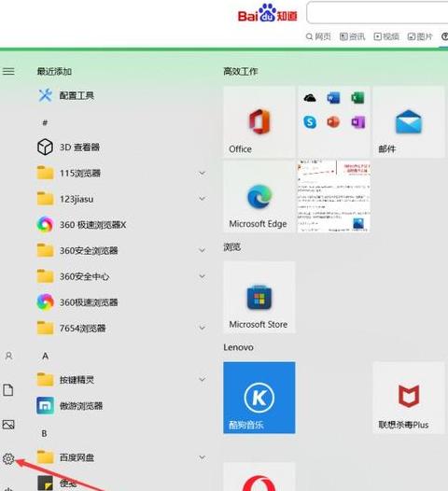448x491 pixels.
Task: Click the 高效工作 group heading
Action: pos(240,71)
